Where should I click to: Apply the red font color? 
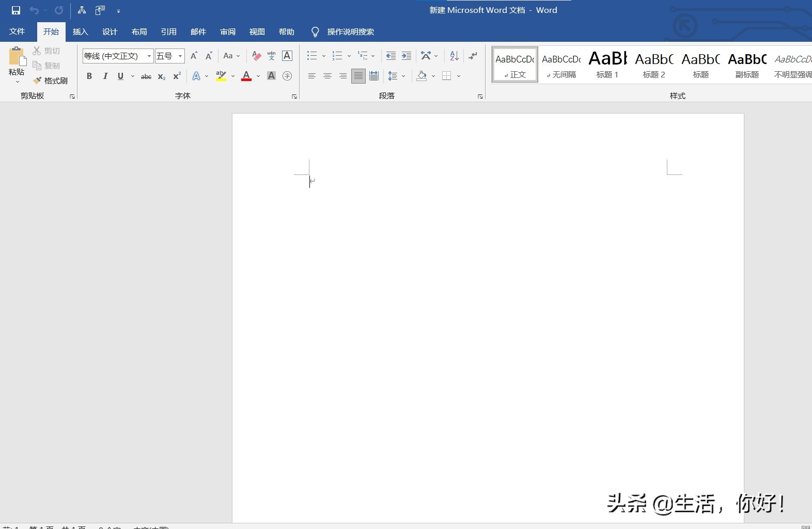(x=246, y=76)
